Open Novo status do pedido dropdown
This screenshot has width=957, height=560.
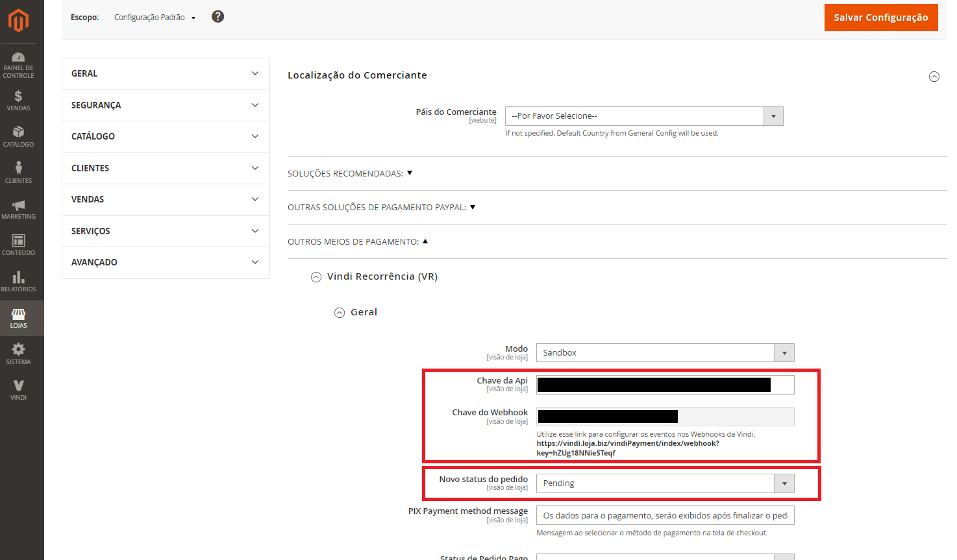pyautogui.click(x=665, y=483)
